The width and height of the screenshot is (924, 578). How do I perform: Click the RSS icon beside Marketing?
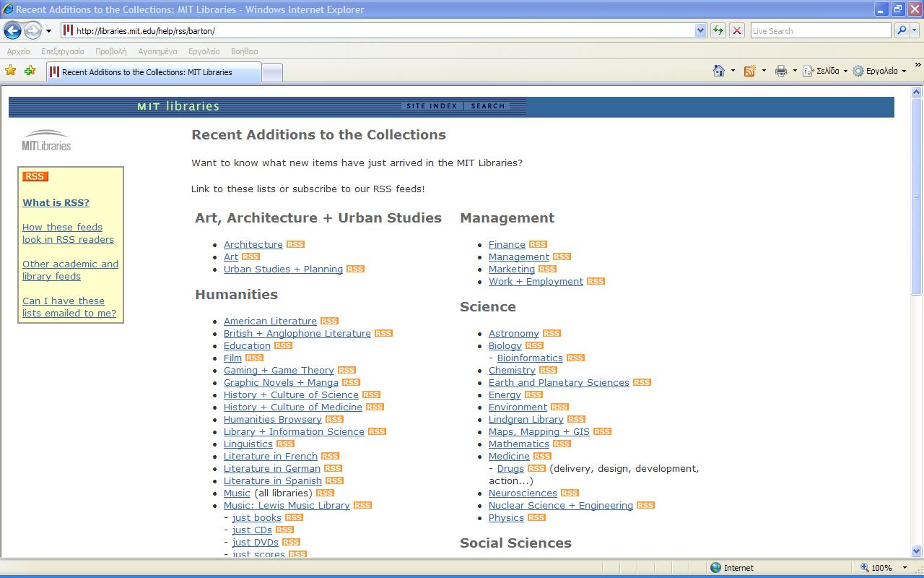point(547,269)
